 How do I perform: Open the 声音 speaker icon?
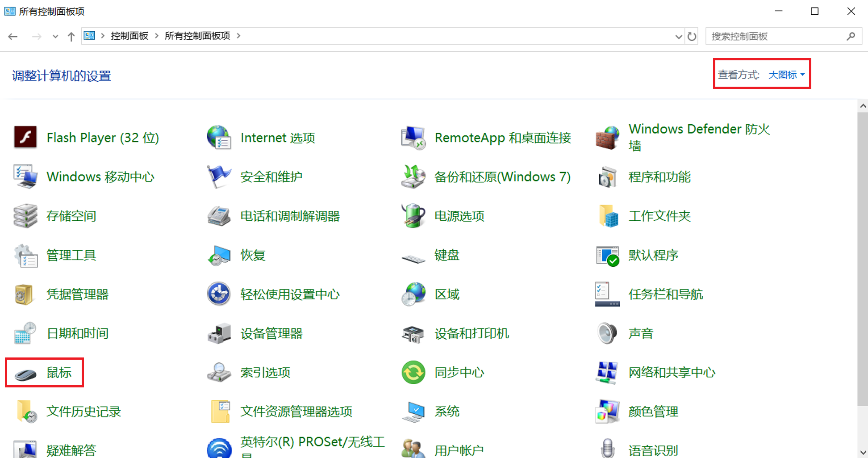pyautogui.click(x=607, y=333)
